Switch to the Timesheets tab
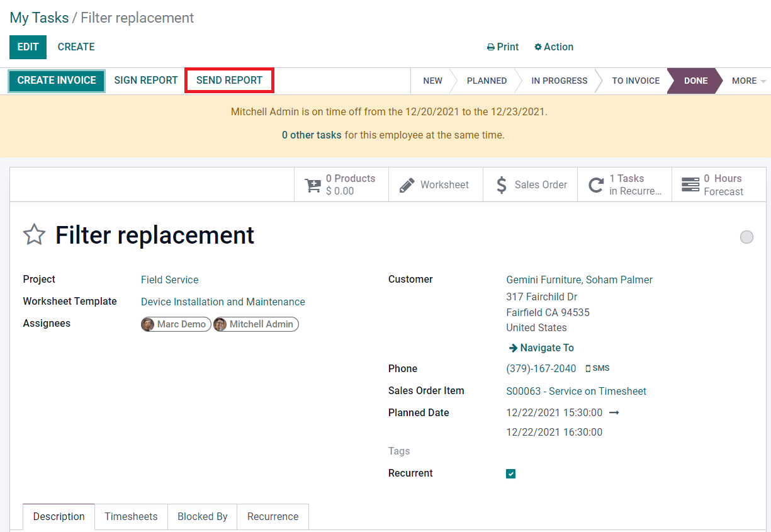 [x=131, y=517]
